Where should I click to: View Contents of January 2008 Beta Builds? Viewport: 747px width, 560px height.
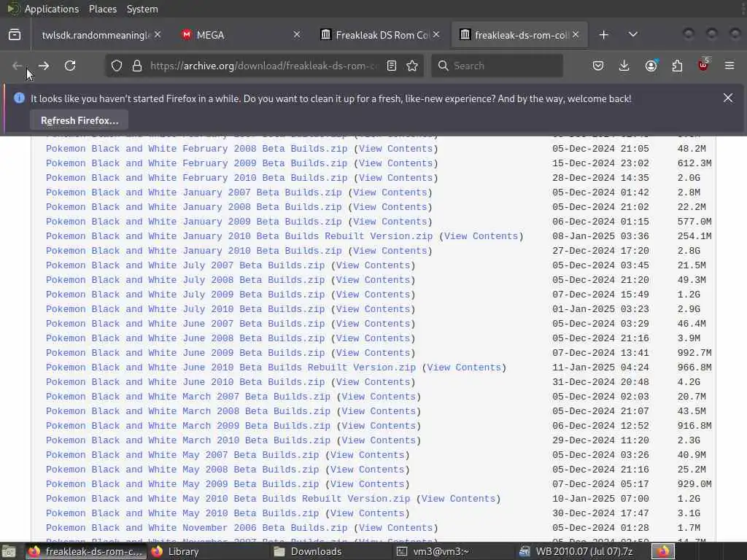pos(390,207)
